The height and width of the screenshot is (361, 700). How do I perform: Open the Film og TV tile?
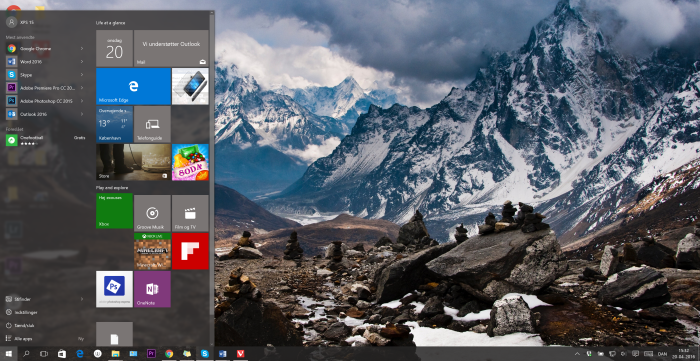(190, 213)
